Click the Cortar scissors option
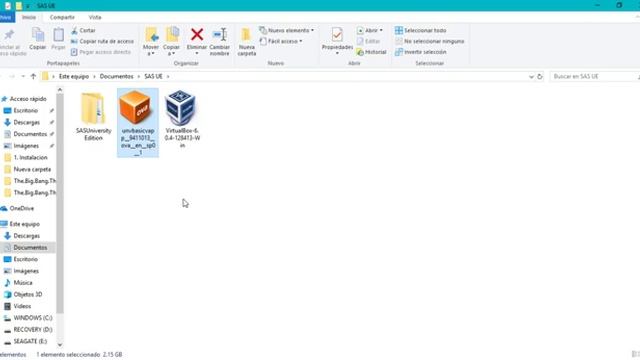 pyautogui.click(x=83, y=31)
